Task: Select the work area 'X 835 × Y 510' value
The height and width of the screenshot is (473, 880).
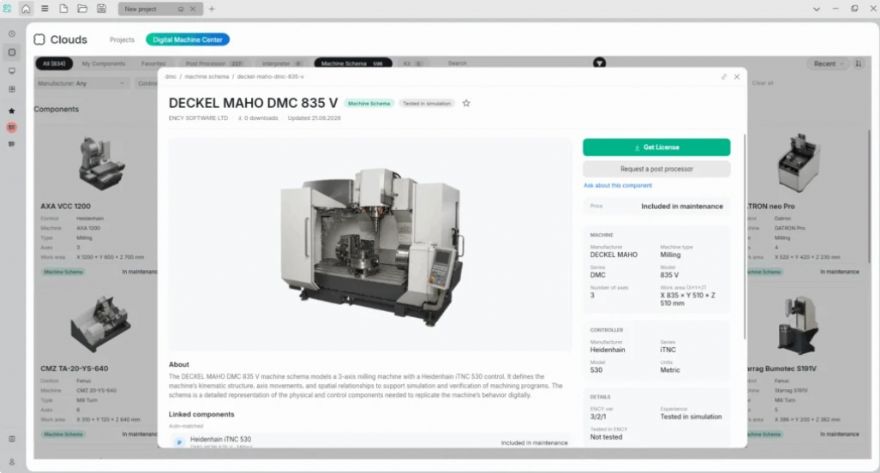Action: tap(688, 299)
